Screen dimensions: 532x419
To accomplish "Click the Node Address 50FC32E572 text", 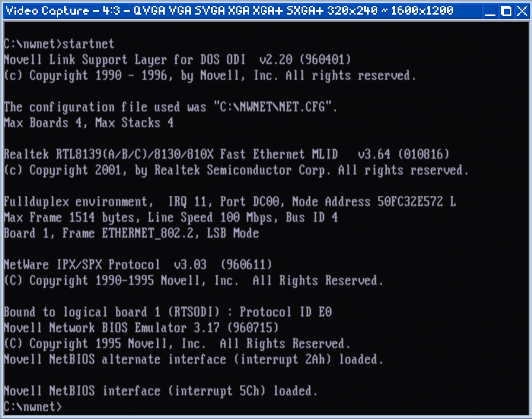I will 367,202.
